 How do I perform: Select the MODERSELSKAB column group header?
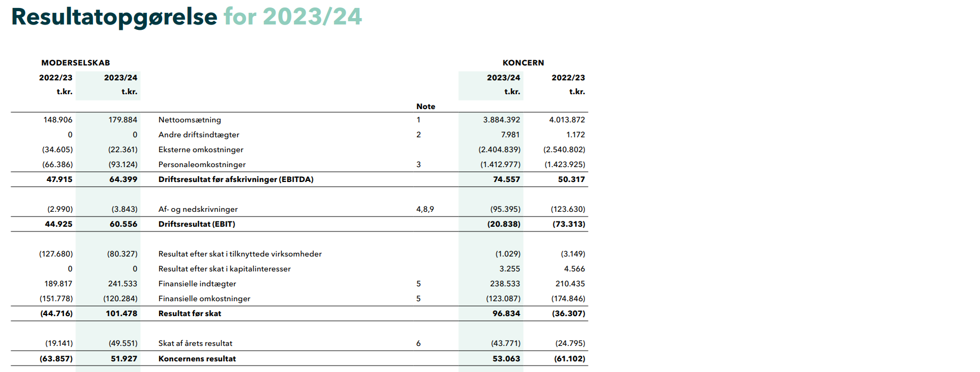pos(76,63)
